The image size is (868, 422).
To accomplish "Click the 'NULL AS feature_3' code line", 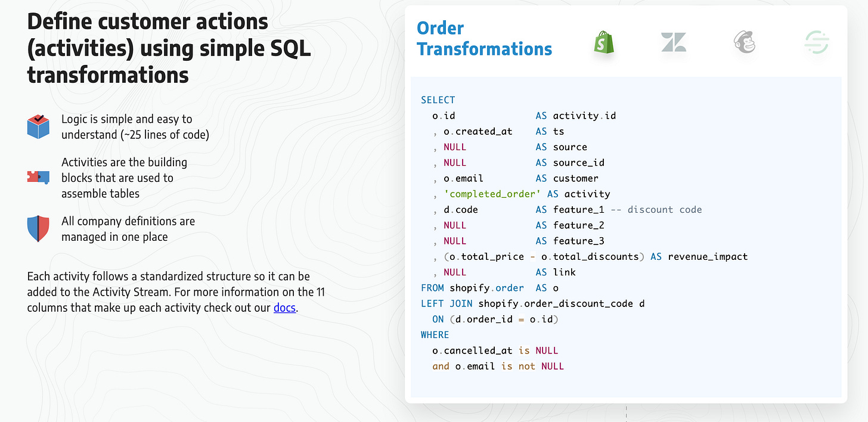I will pos(519,241).
